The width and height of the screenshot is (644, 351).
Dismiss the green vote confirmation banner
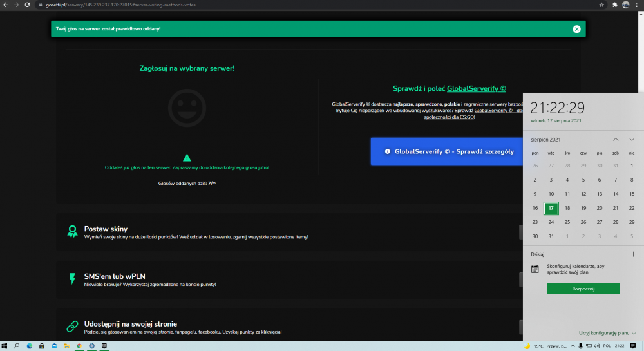[x=576, y=29]
